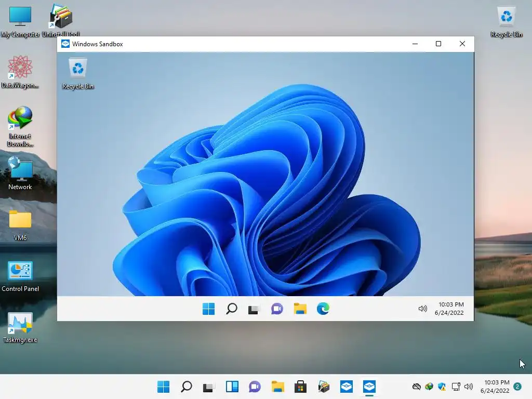Select VM6 folder on desktop
This screenshot has height=399, width=532.
click(x=20, y=225)
